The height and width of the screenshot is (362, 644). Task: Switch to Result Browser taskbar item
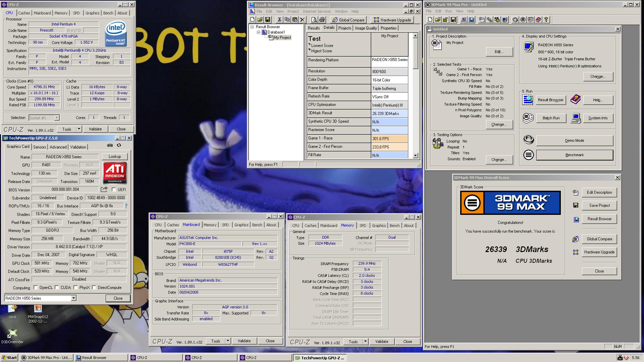(x=101, y=358)
